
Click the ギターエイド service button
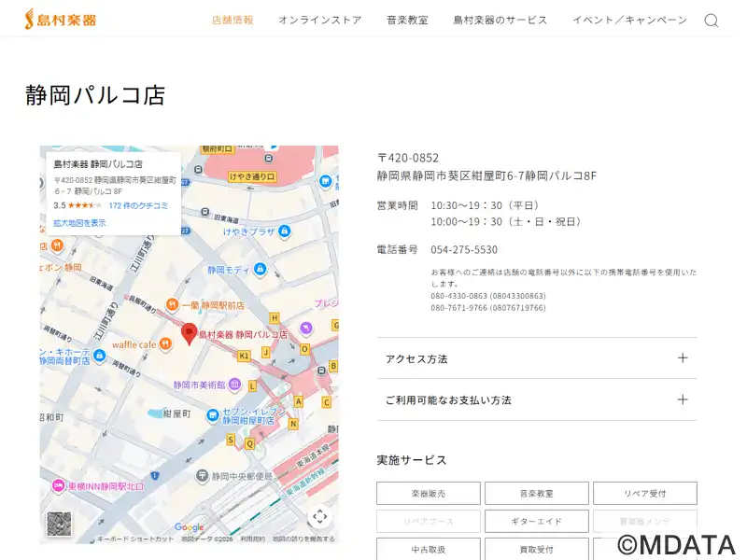click(x=536, y=522)
